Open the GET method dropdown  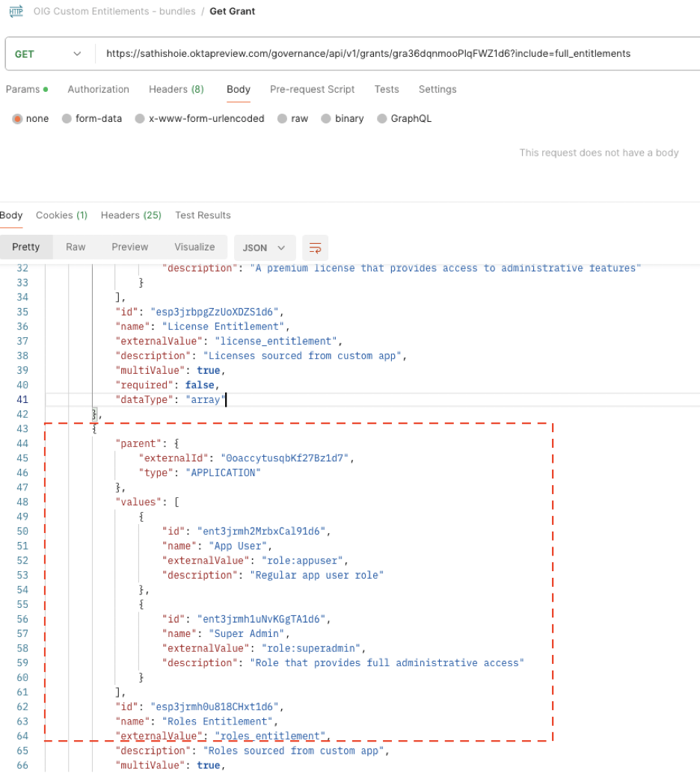(x=48, y=54)
